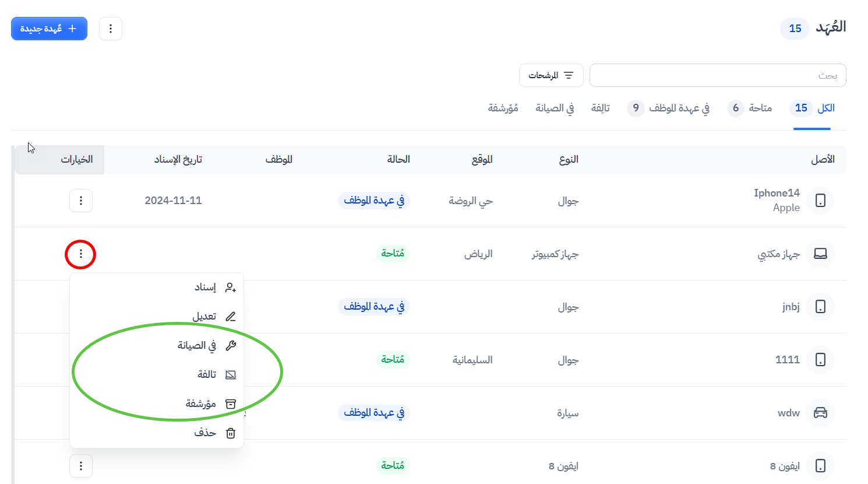Click the car icon beside wdw
868x484 pixels.
tap(820, 413)
